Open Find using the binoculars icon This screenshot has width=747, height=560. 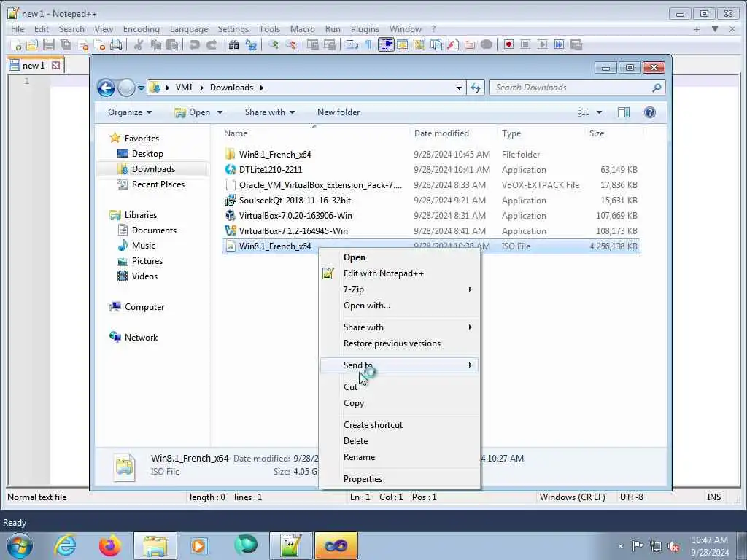(x=233, y=44)
